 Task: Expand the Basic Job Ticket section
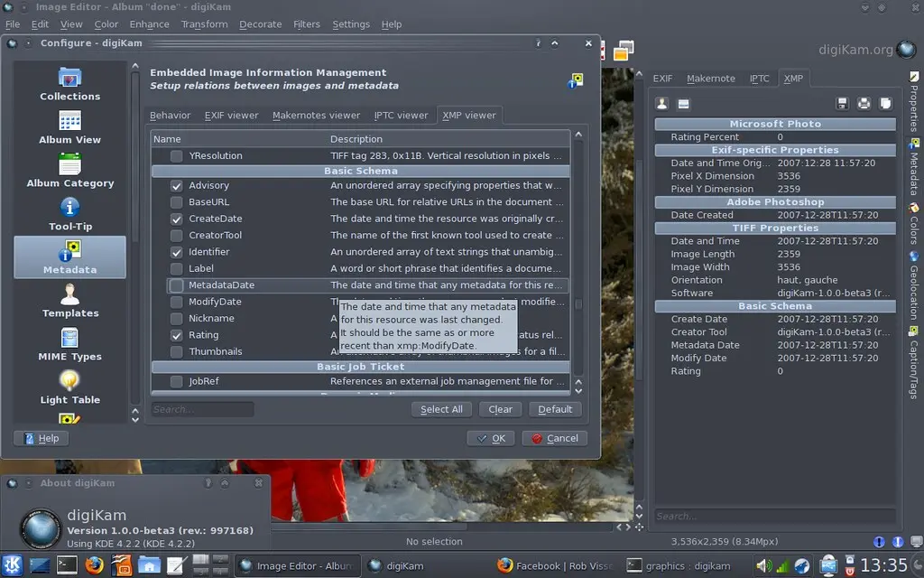tap(361, 366)
